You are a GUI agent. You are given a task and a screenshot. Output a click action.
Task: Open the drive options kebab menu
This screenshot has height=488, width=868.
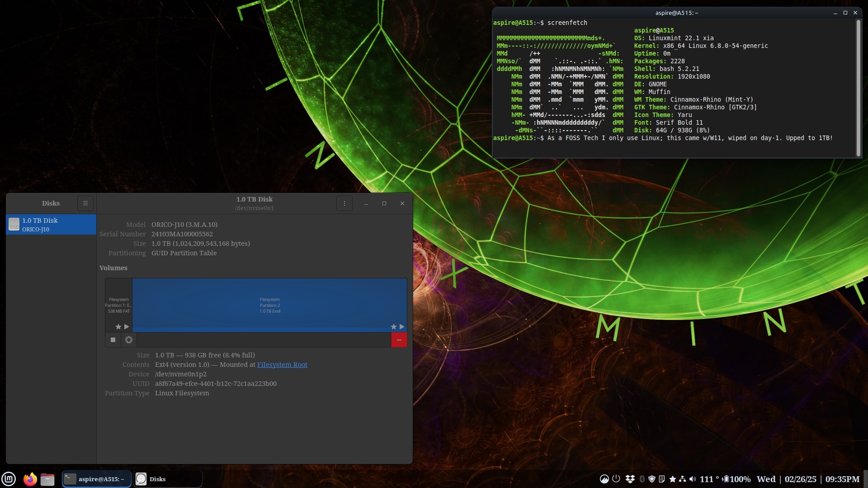[x=344, y=203]
